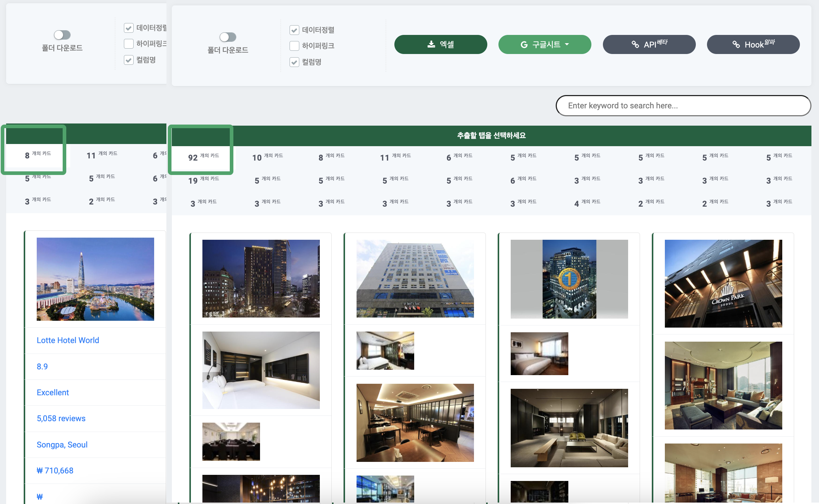Uncheck the 데이터정렬 checkbox in the right panel

click(x=294, y=30)
